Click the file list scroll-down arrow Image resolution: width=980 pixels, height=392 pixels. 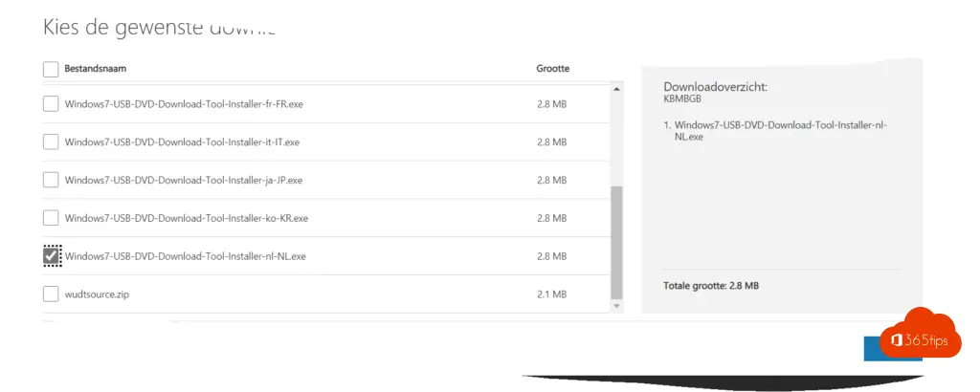616,306
